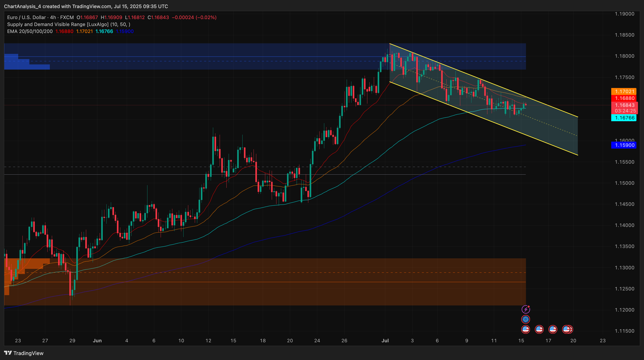Open the US flag event just right of date 17
Viewport: 644px width, 360px height.
[x=553, y=329]
